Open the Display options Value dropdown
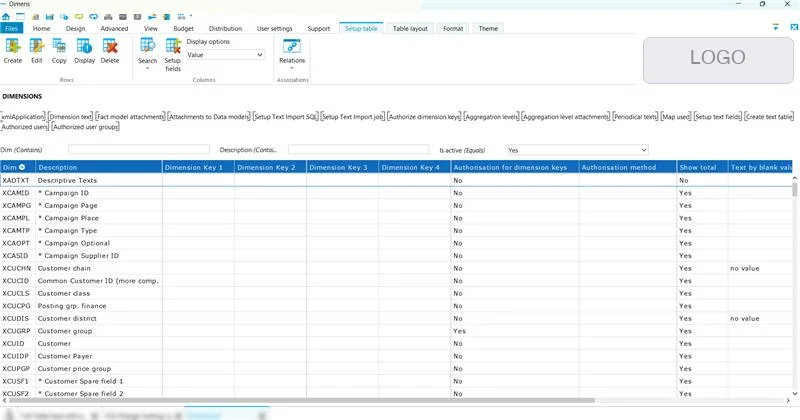The height and width of the screenshot is (420, 800). pos(225,55)
